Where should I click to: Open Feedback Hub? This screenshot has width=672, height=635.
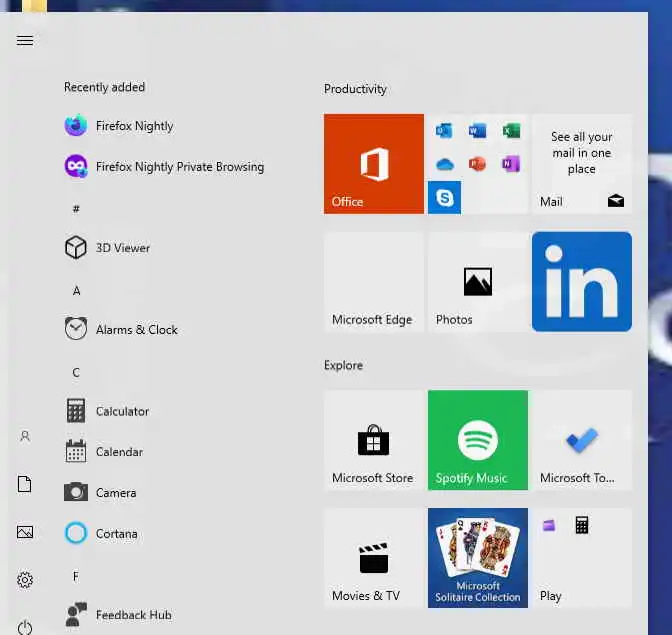[118, 615]
